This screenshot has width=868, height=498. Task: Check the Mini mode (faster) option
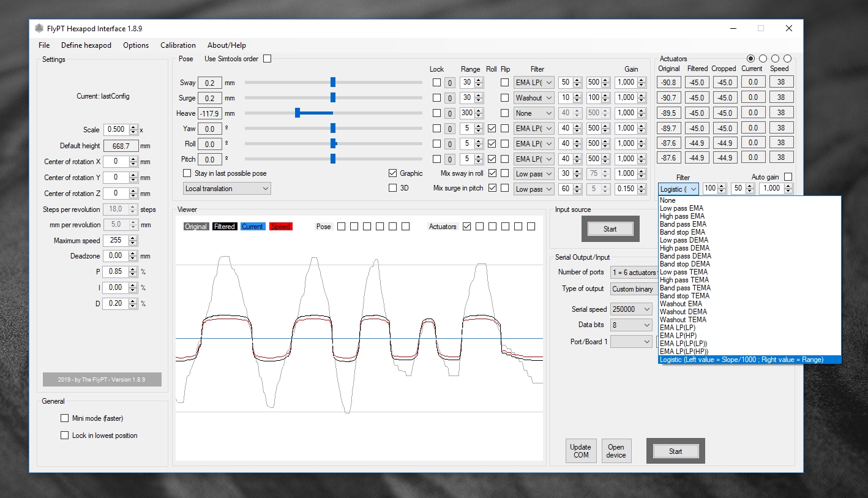point(64,418)
